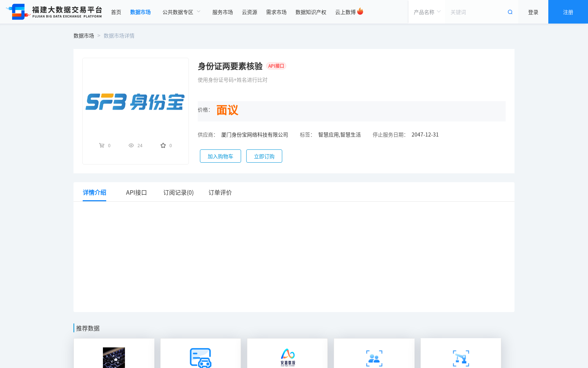Open 需求市场 navigation item
The width and height of the screenshot is (588, 368).
point(276,12)
